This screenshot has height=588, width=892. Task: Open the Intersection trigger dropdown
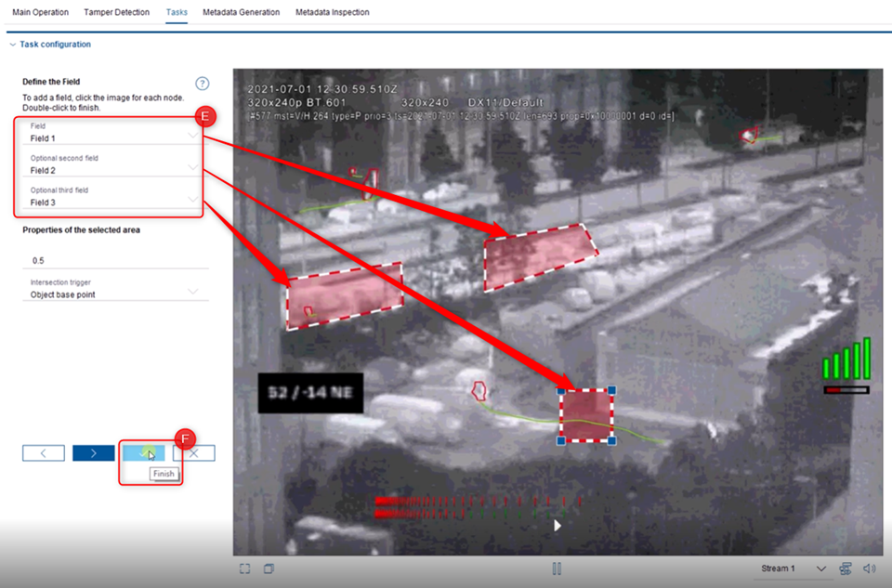tap(111, 290)
